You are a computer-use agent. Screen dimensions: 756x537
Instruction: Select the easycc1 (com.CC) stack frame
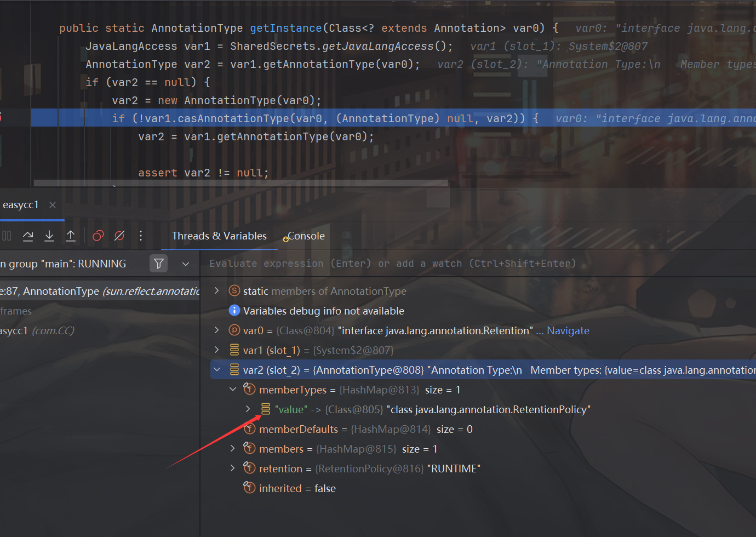(38, 330)
